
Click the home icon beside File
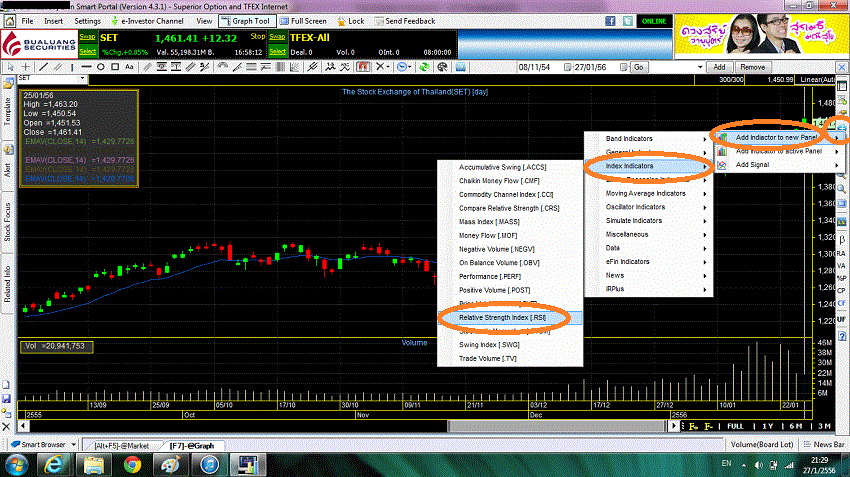[9, 21]
